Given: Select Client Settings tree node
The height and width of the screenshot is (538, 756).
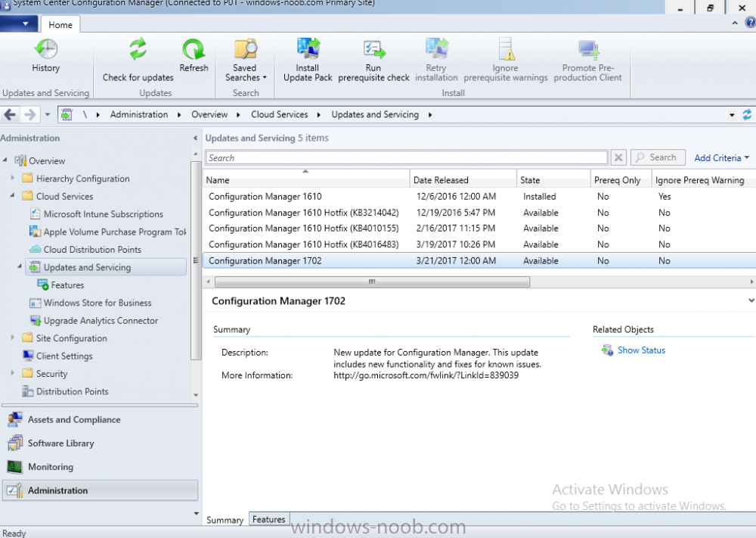Looking at the screenshot, I should (58, 356).
